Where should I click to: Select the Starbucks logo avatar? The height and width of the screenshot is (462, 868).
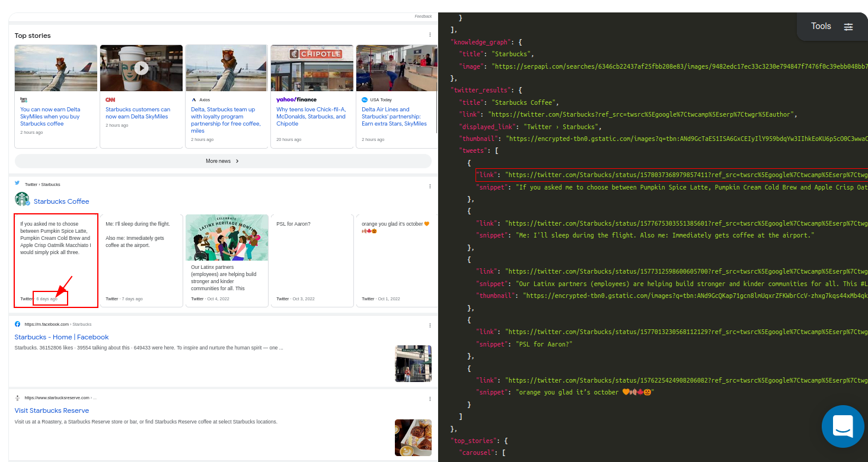pos(22,201)
